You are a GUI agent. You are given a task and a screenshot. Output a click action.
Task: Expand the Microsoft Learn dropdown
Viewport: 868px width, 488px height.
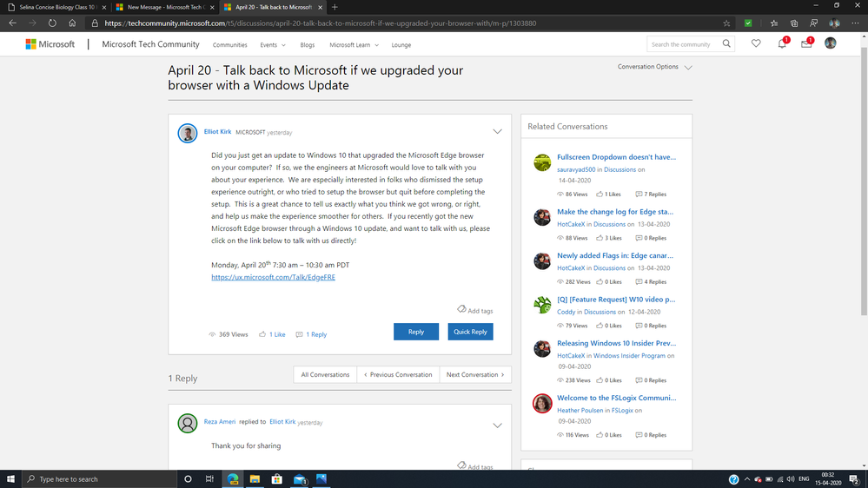tap(354, 45)
